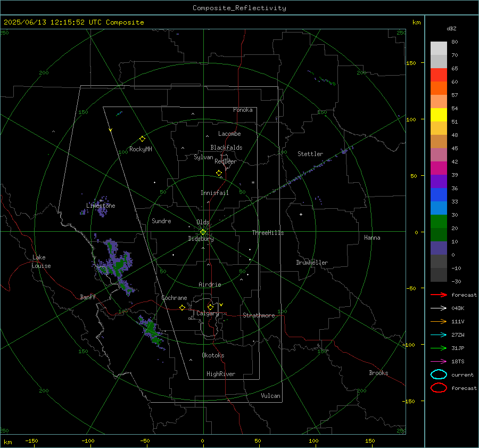The height and width of the screenshot is (448, 479).
Task: Click the ThreeHills label
Action: (x=268, y=233)
